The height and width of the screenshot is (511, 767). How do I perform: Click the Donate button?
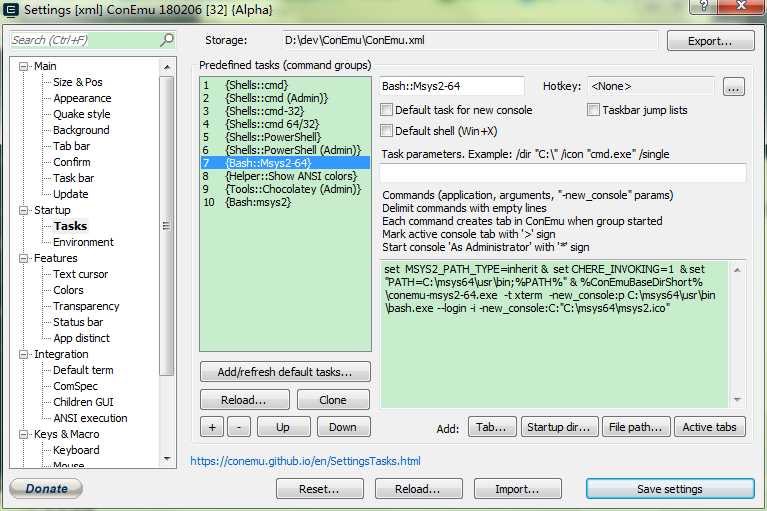(x=46, y=488)
